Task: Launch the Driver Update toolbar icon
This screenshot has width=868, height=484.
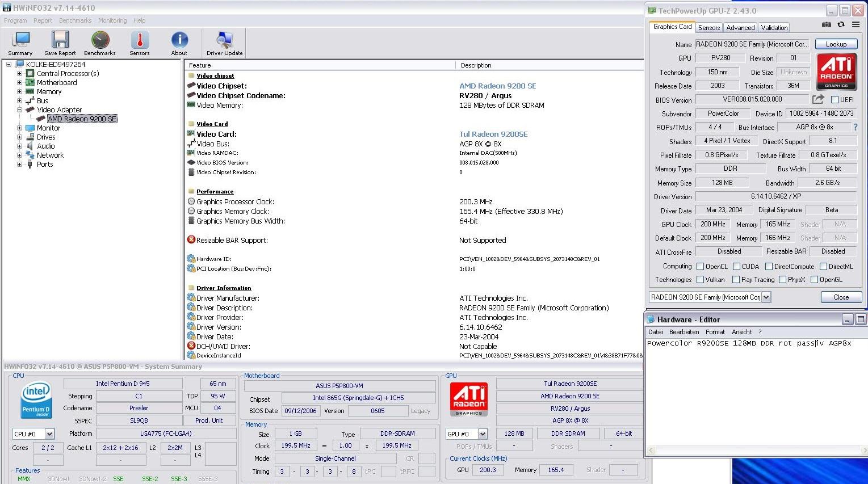Action: (225, 44)
